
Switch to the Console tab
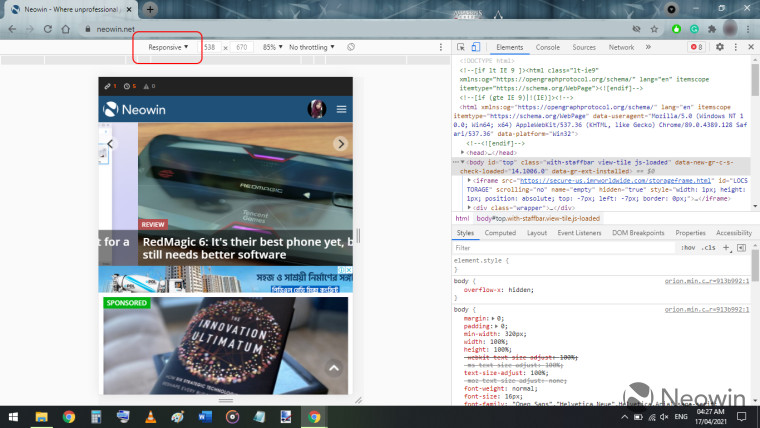(x=548, y=47)
